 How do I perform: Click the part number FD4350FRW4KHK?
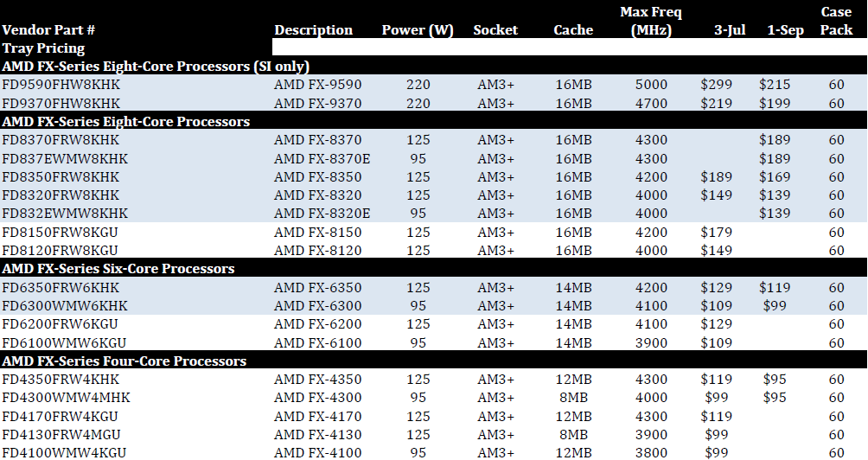pos(61,380)
